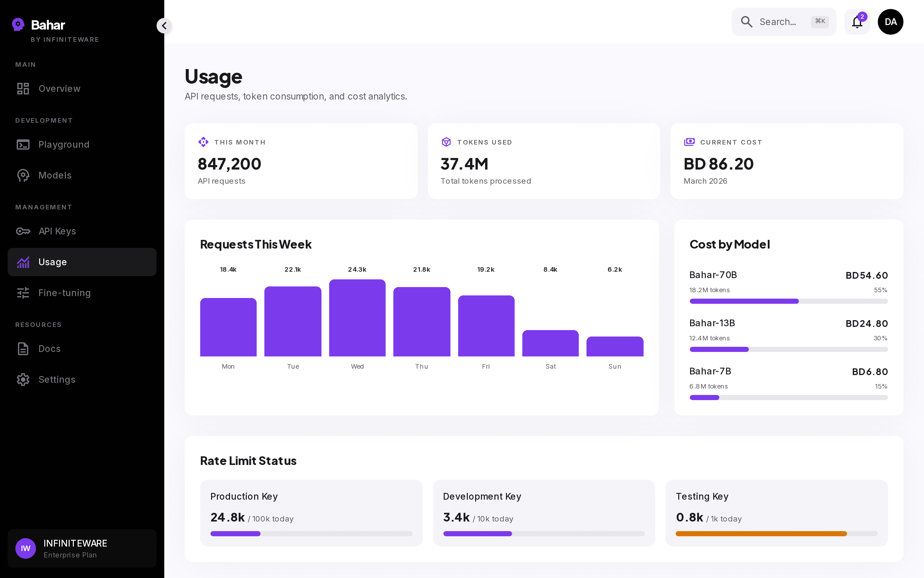The height and width of the screenshot is (578, 924).
Task: Select the Sunday requests bar
Action: [615, 346]
